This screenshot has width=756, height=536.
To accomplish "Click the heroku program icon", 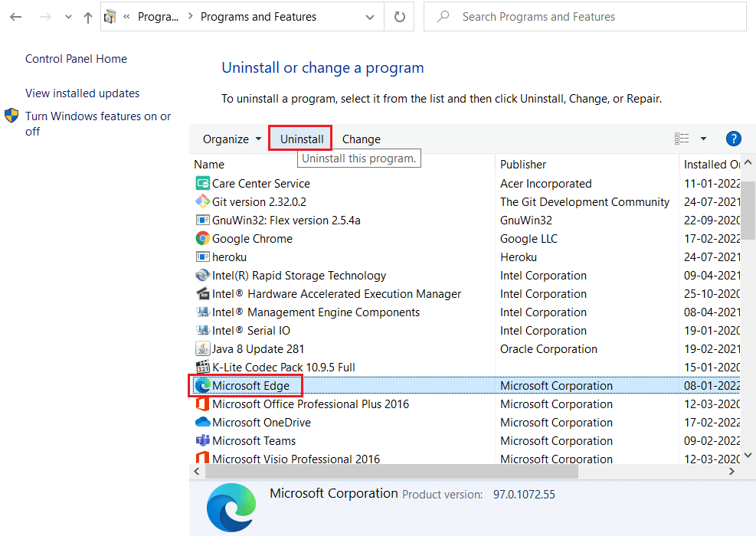I will [x=202, y=257].
